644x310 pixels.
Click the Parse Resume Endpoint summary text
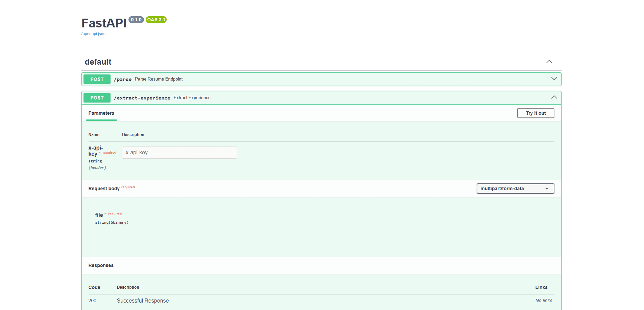tap(159, 79)
